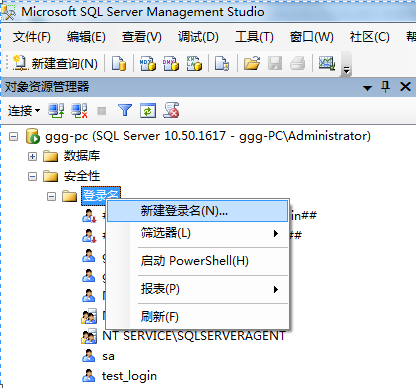Viewport: 416px width, 388px height.
Task: Open the Activity Monitor icon
Action: pos(327,63)
